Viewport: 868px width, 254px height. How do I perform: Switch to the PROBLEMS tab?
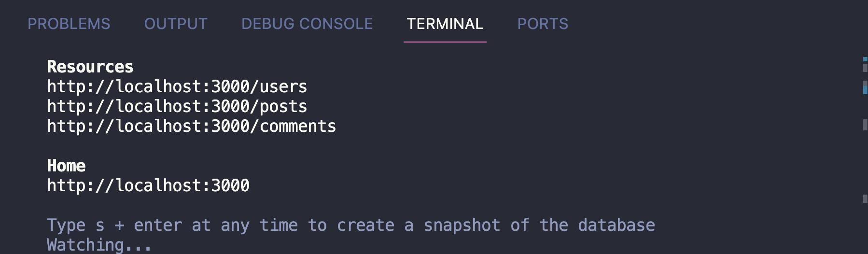[x=69, y=24]
